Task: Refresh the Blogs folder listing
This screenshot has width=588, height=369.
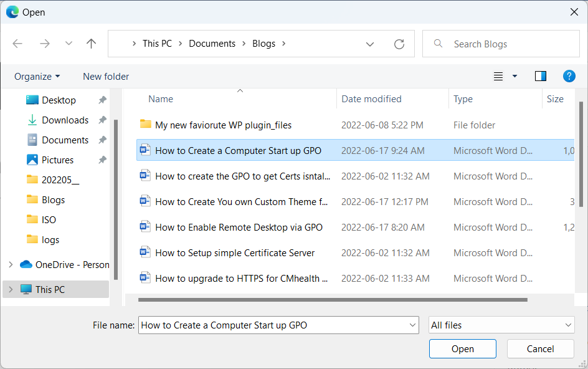Action: point(399,44)
